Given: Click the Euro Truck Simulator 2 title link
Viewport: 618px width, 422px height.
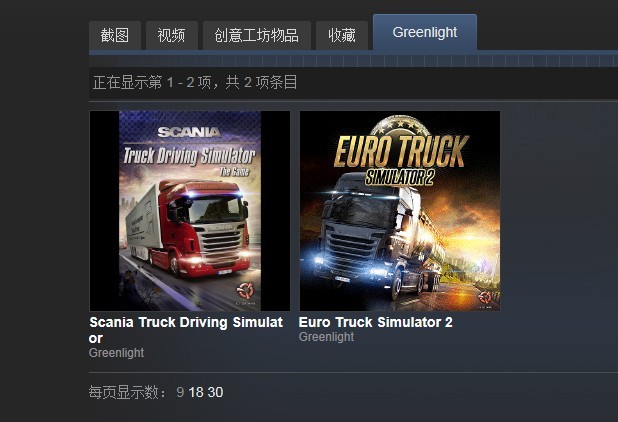Looking at the screenshot, I should (376, 322).
